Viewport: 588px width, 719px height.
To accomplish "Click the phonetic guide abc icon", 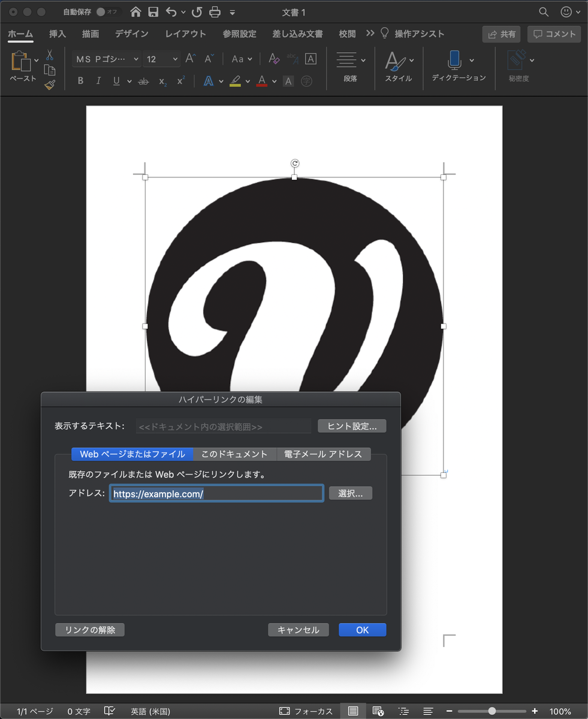I will click(x=293, y=59).
